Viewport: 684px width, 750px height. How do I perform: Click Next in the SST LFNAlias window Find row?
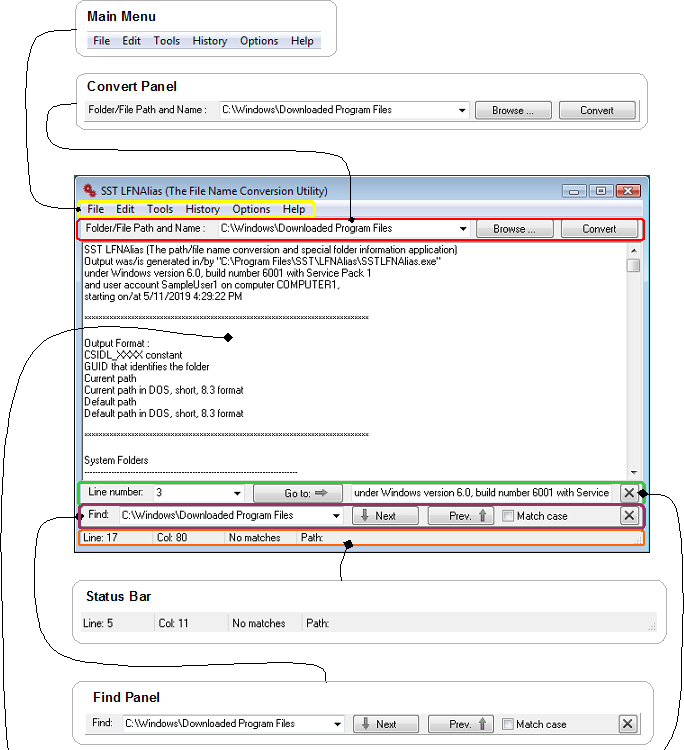(386, 516)
